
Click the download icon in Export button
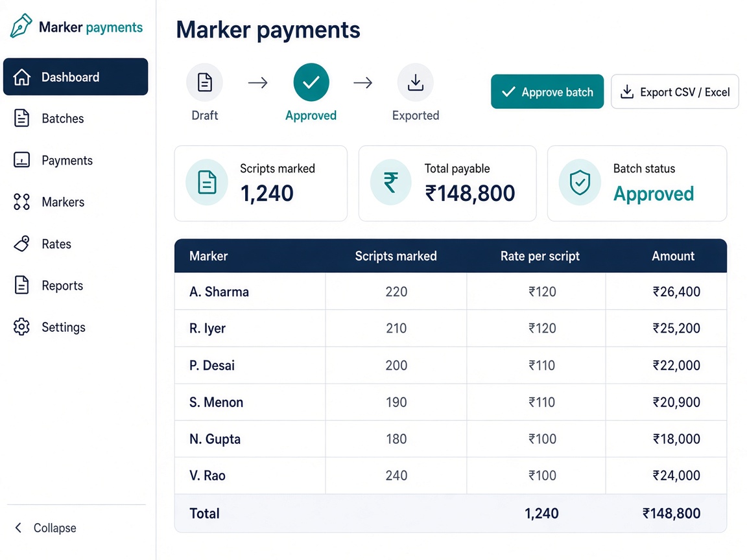627,91
